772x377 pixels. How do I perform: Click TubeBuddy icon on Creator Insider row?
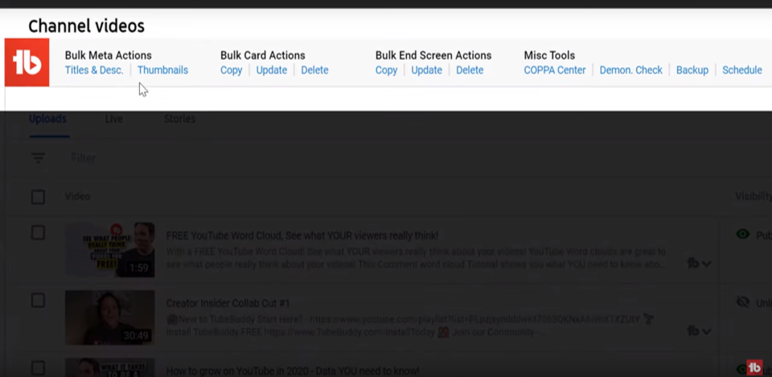[693, 331]
